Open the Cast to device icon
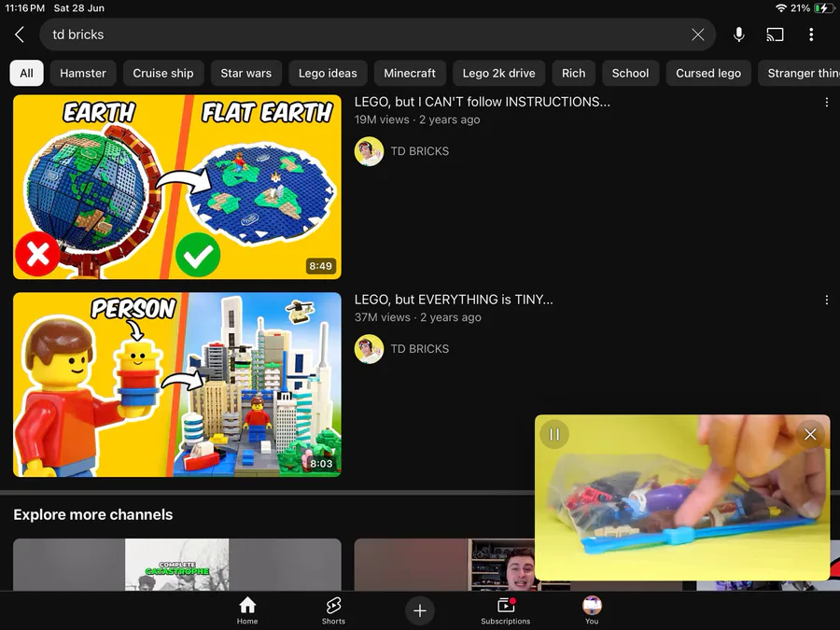Screen dimensions: 840x630 tap(775, 35)
